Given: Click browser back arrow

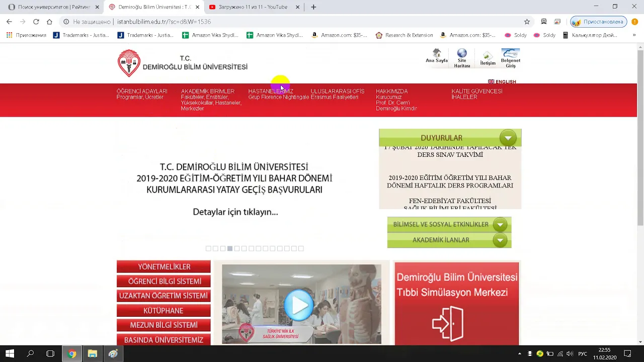Looking at the screenshot, I should [9, 22].
